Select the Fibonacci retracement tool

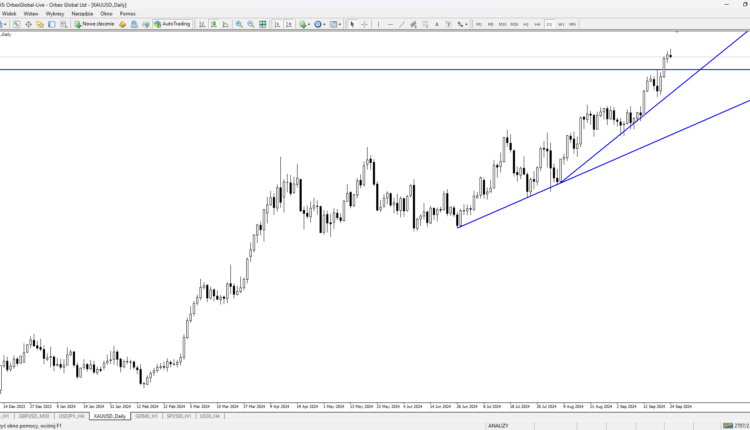click(425, 24)
